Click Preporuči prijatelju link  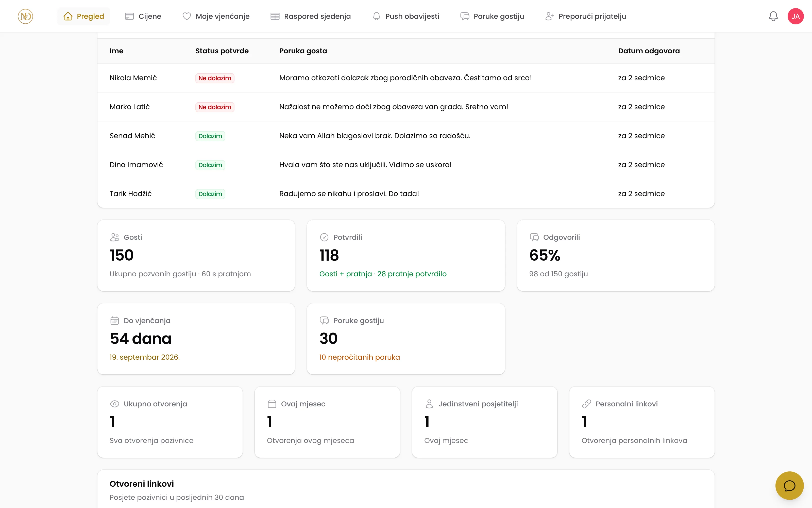coord(585,16)
